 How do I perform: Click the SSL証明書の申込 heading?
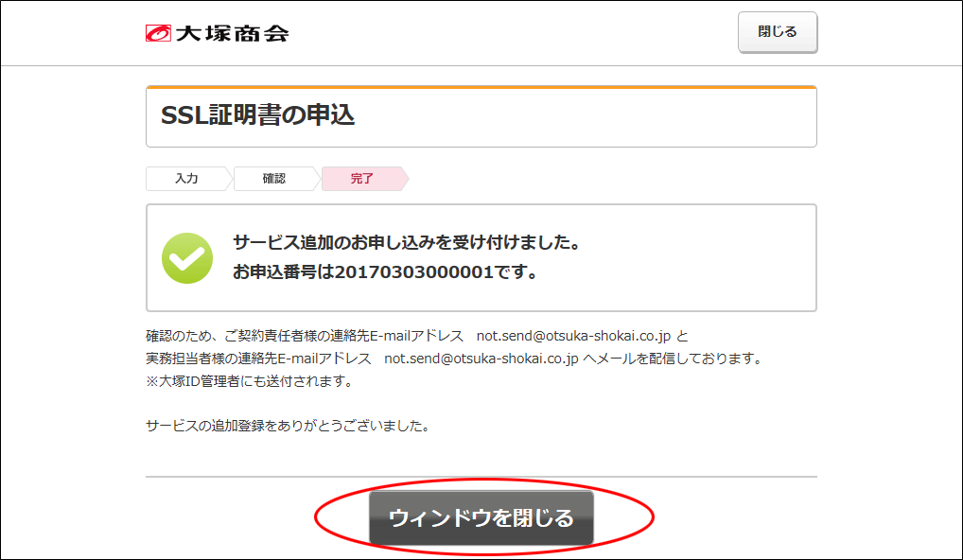[x=257, y=115]
